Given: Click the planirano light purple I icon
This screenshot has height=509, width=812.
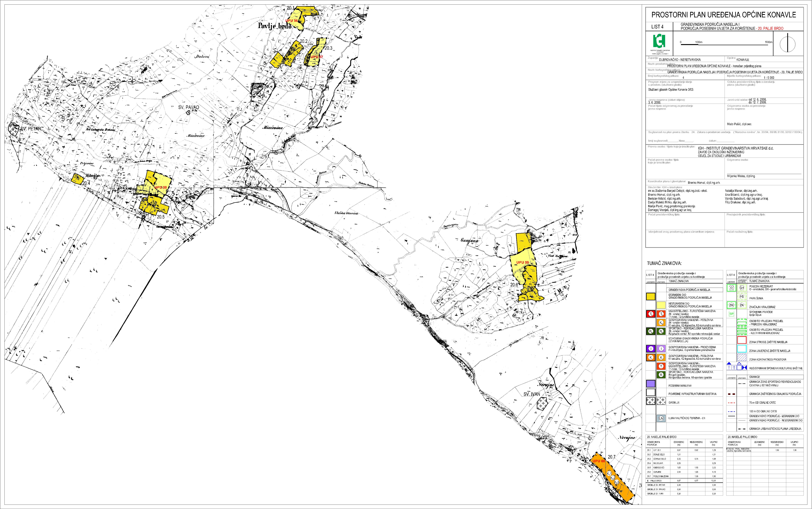Looking at the screenshot, I should pos(661,349).
